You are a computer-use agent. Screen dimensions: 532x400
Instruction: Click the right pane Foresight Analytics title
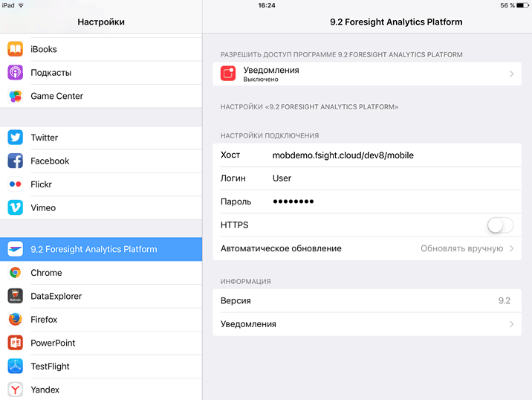396,22
